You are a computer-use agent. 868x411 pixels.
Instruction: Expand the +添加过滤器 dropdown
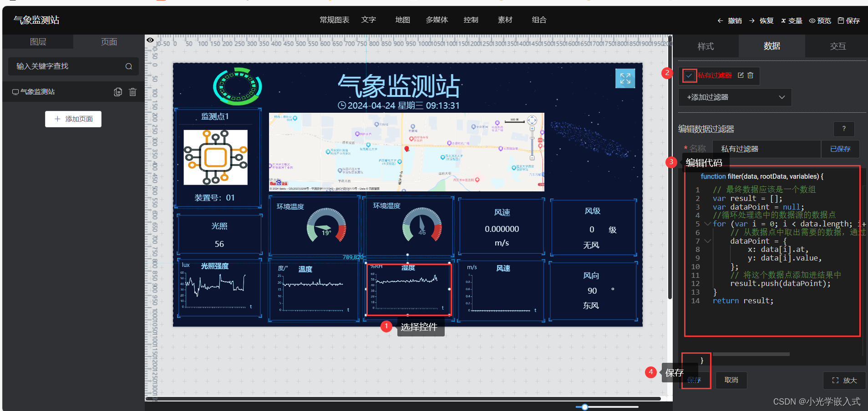click(735, 97)
